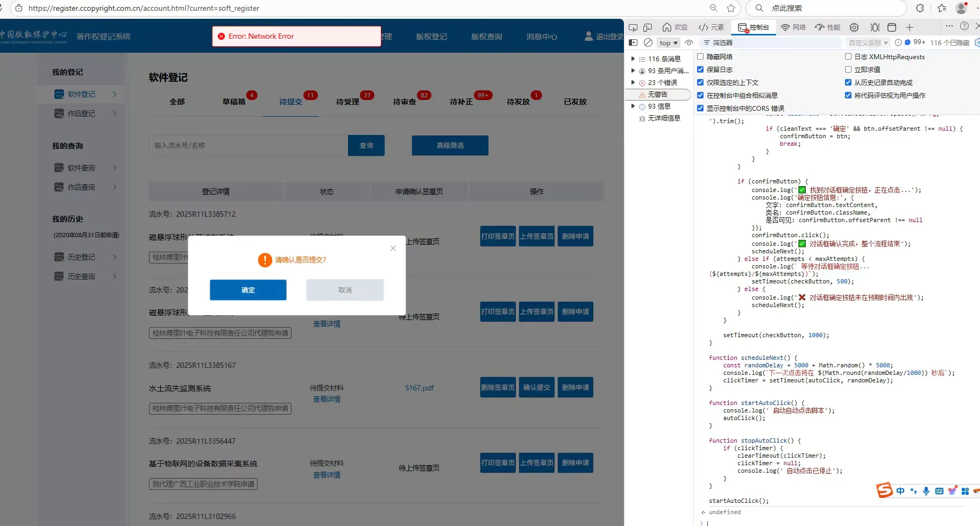Toggle device emulation in DevTools

coord(648,27)
